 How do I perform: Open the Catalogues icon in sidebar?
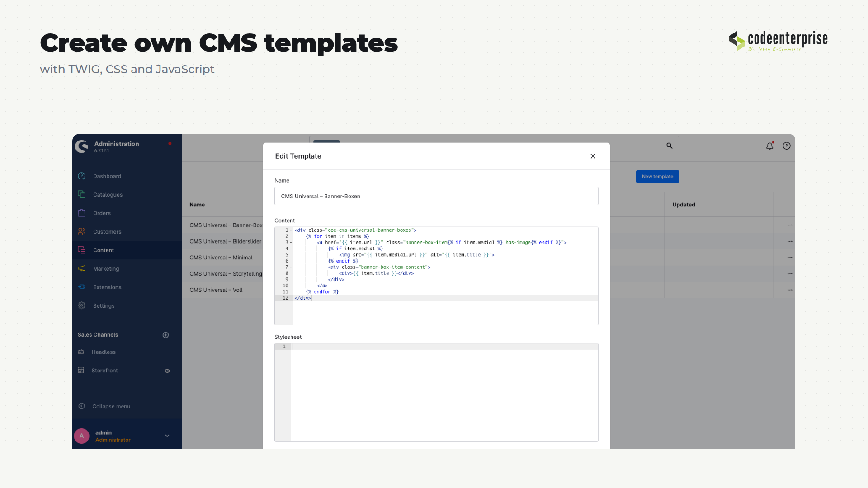[81, 195]
